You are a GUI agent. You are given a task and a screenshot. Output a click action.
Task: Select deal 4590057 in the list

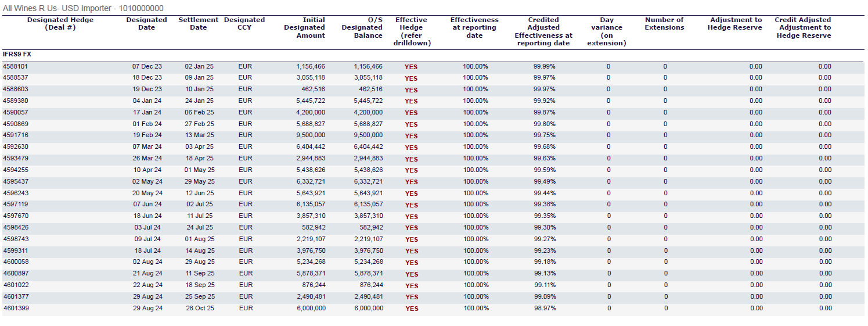[15, 112]
